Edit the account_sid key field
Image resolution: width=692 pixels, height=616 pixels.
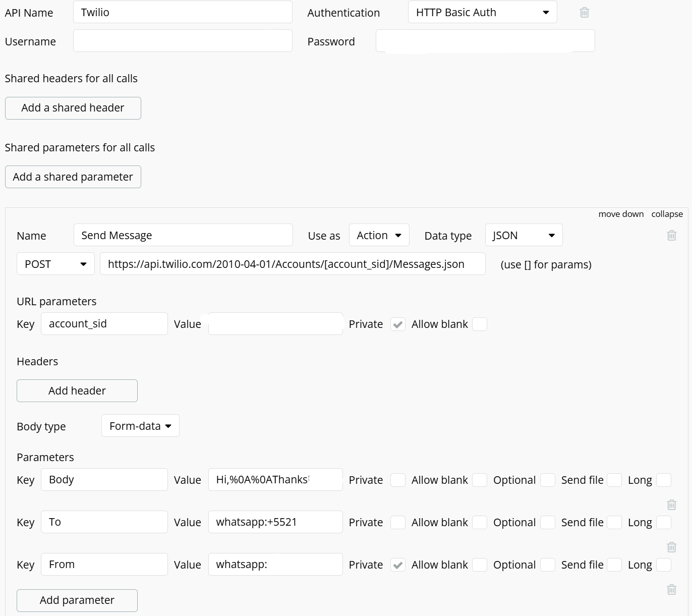tap(104, 324)
